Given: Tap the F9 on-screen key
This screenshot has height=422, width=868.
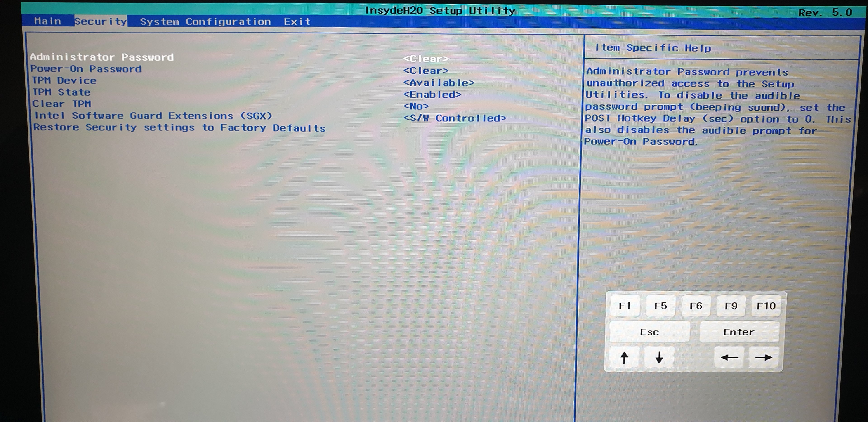Looking at the screenshot, I should pos(731,306).
